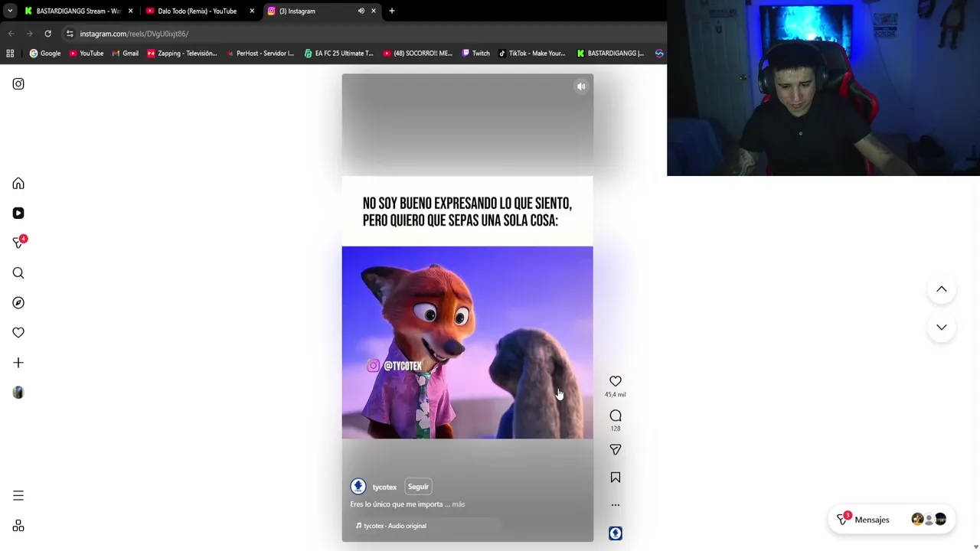980x551 pixels.
Task: Open a new browser tab
Action: (x=392, y=11)
